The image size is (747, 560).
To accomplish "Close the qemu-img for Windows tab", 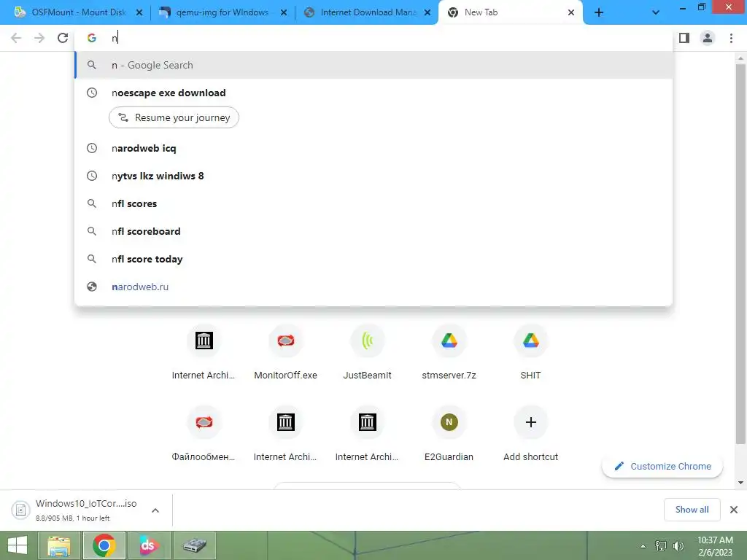I will point(284,12).
